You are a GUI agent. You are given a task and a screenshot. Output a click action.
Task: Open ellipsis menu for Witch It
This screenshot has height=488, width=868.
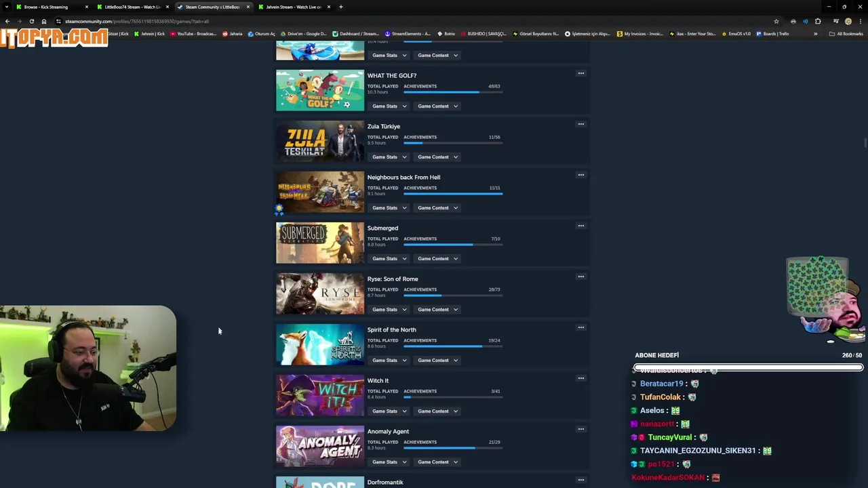[580, 378]
